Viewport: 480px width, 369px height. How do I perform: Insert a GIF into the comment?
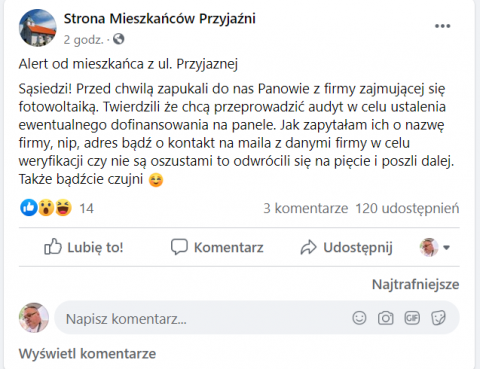tap(412, 318)
